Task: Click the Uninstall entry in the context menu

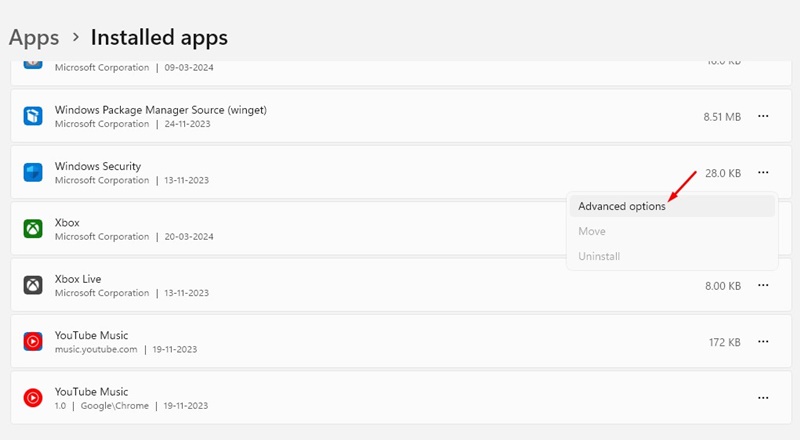Action: pyautogui.click(x=599, y=257)
